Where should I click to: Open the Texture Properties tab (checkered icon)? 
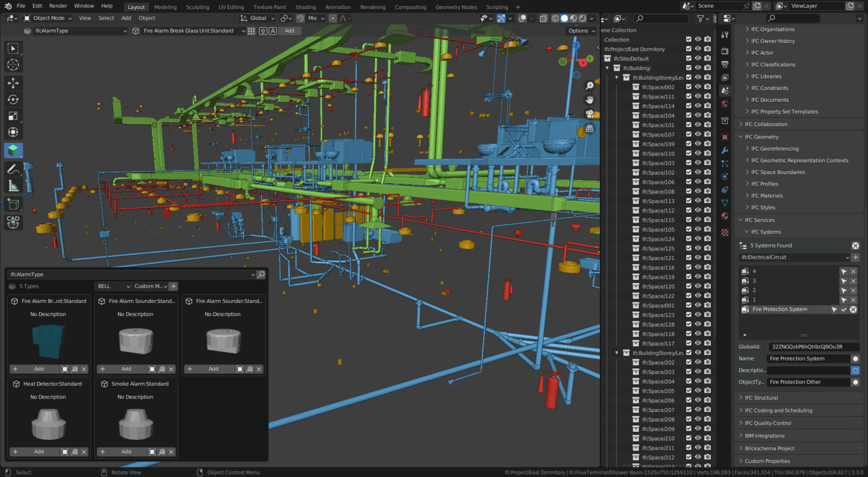pyautogui.click(x=725, y=231)
